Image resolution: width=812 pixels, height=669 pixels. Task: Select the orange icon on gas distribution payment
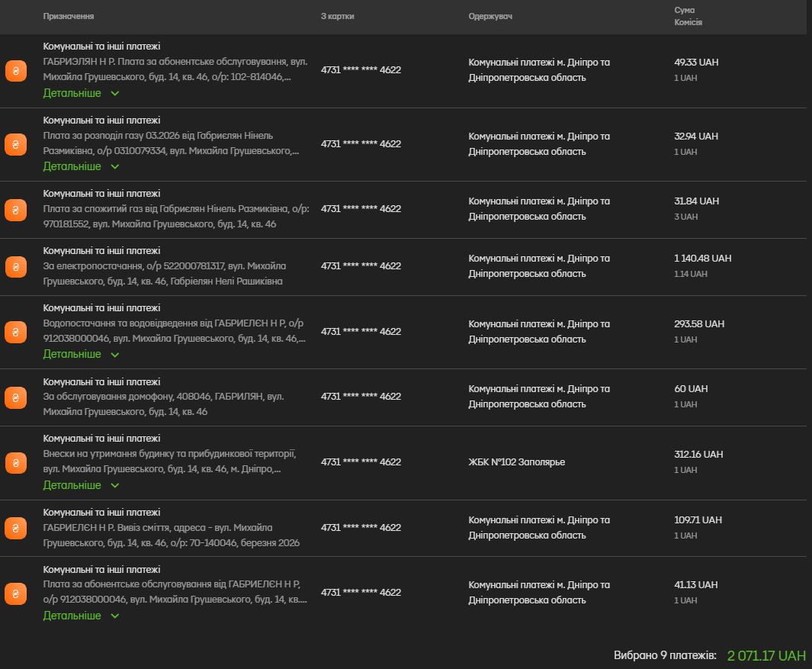click(16, 144)
